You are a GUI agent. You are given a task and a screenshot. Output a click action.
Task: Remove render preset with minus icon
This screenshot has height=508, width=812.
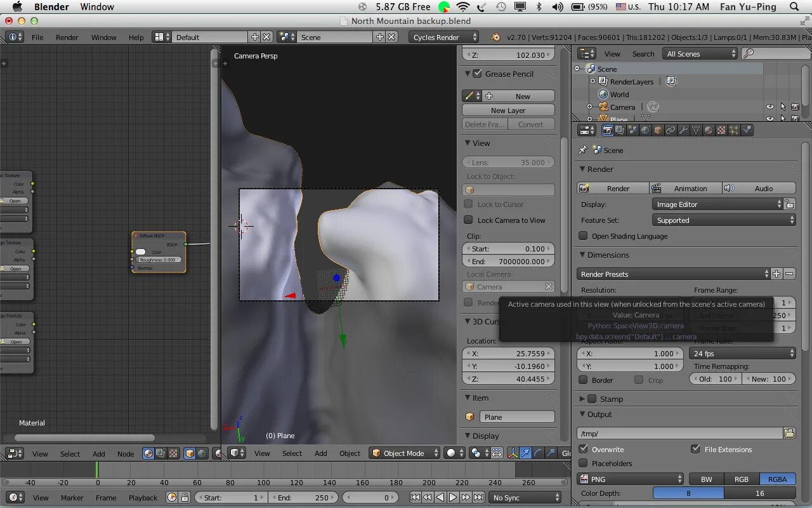coord(789,274)
